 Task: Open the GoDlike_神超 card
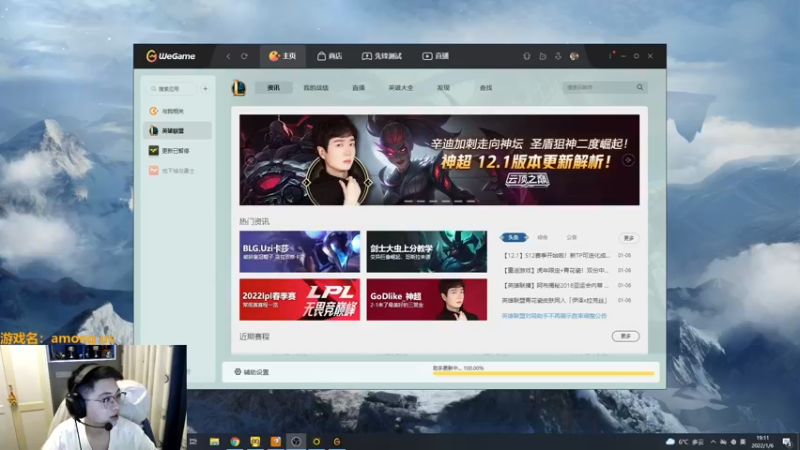pos(427,299)
